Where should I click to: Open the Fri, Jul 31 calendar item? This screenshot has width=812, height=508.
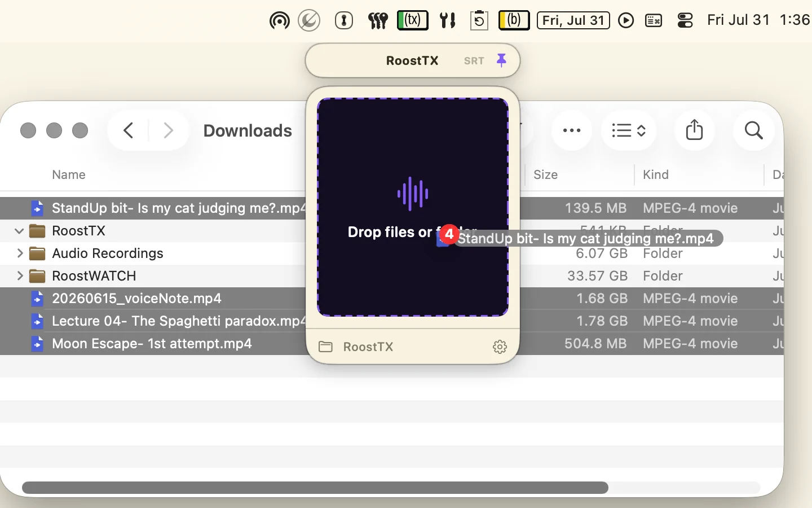573,21
